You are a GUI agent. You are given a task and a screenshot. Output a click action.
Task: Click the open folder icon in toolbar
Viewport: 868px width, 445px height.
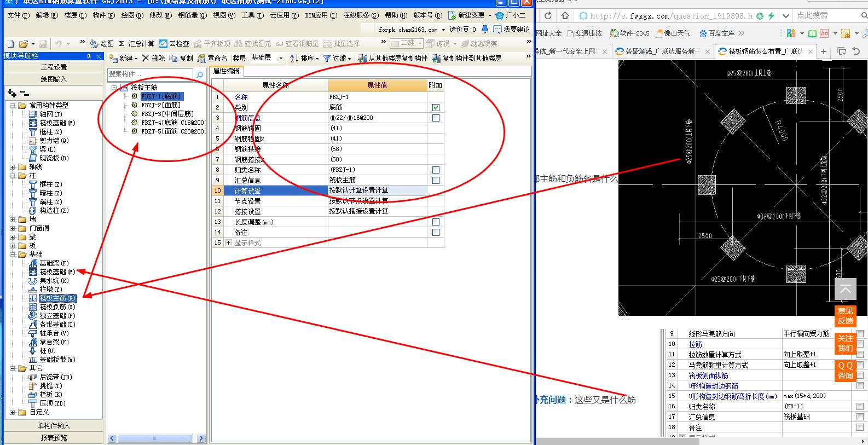(24, 43)
